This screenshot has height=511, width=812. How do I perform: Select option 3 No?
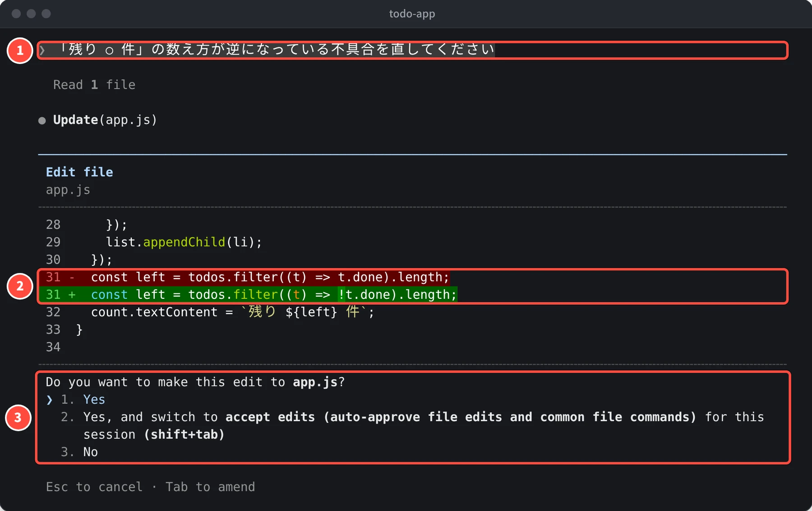tap(79, 452)
